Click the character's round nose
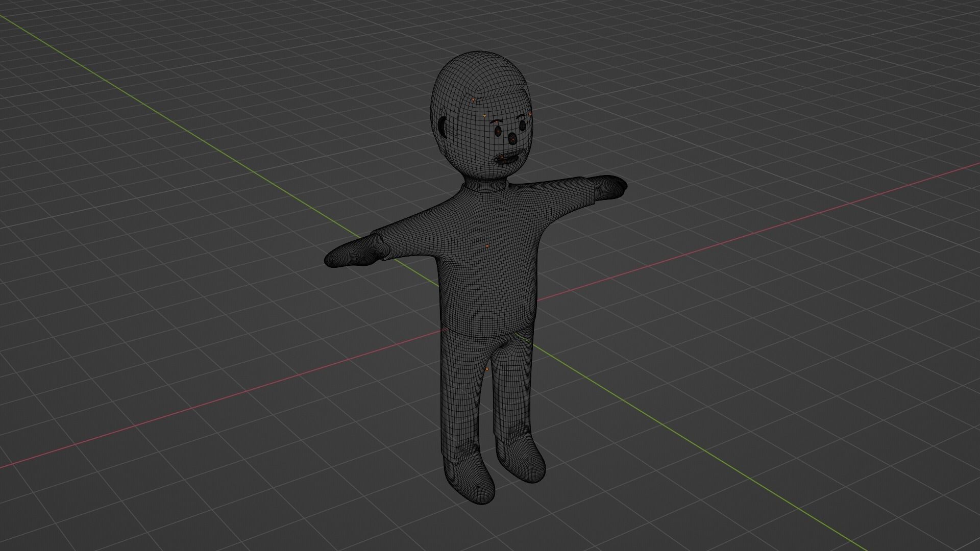 click(512, 139)
